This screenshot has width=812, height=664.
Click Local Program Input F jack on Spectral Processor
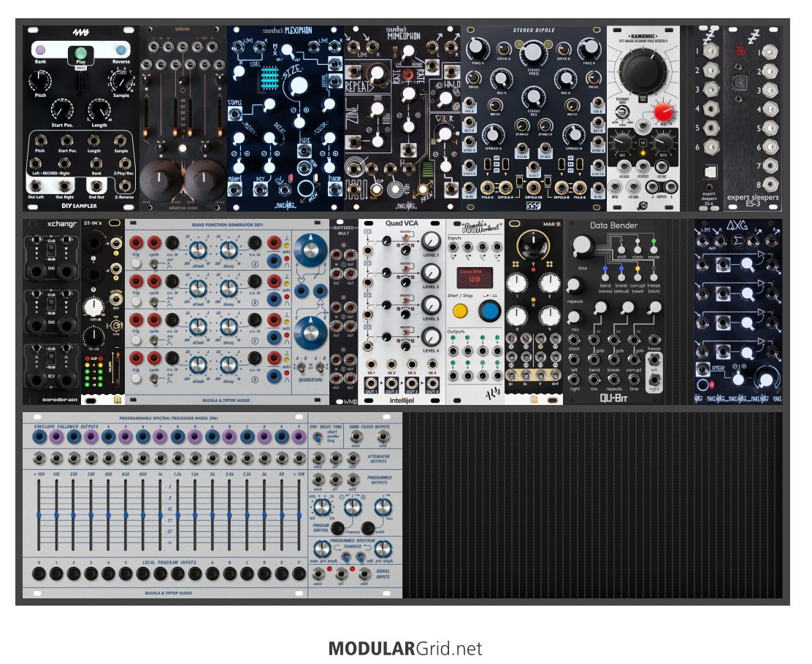click(x=299, y=574)
